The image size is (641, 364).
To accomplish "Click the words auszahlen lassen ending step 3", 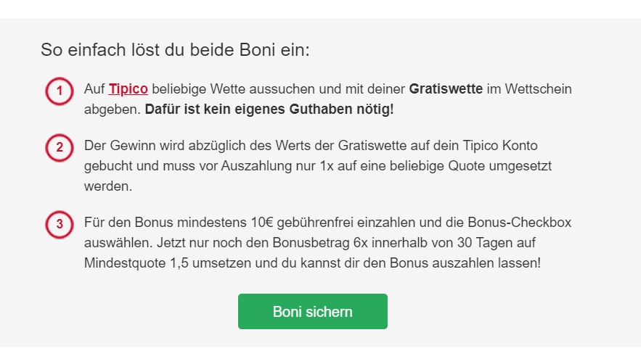I will (484, 262).
